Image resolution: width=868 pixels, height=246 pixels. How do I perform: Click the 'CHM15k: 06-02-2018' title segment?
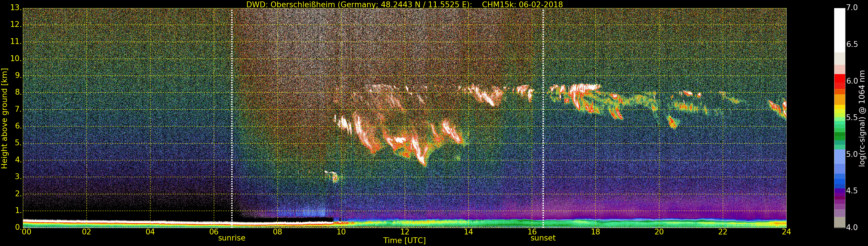(x=522, y=4)
